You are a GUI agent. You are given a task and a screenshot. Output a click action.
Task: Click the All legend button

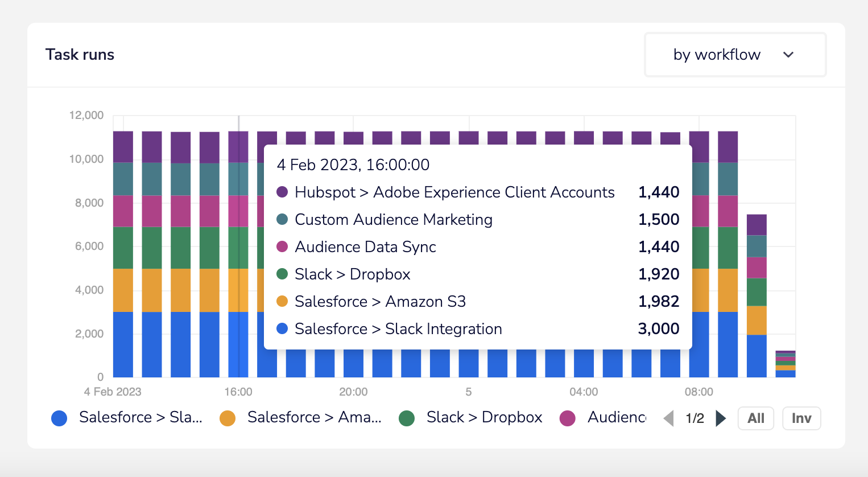coord(756,418)
